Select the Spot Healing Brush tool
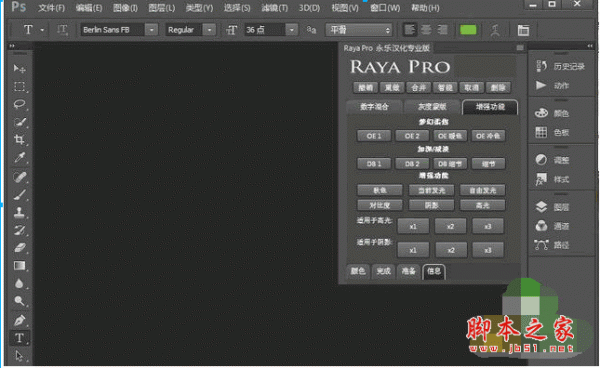Image resolution: width=600 pixels, height=368 pixels. [19, 177]
